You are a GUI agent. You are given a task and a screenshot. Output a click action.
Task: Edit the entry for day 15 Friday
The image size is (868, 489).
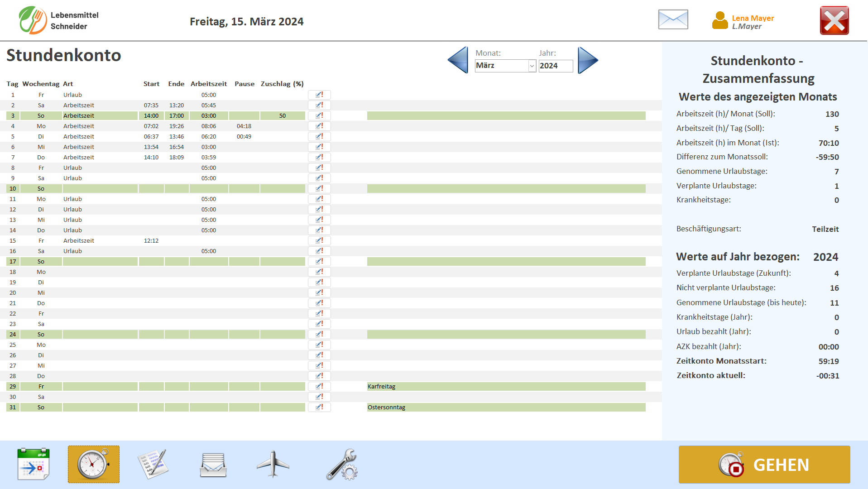point(319,240)
